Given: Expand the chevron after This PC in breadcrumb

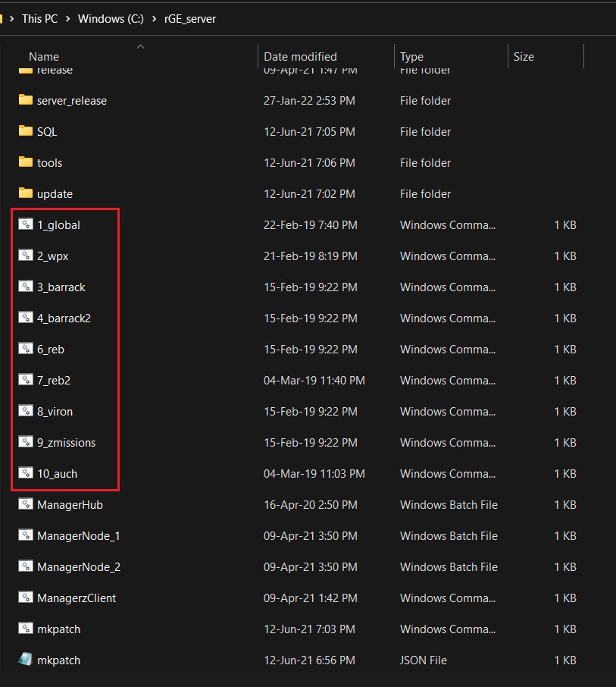Looking at the screenshot, I should (x=68, y=19).
